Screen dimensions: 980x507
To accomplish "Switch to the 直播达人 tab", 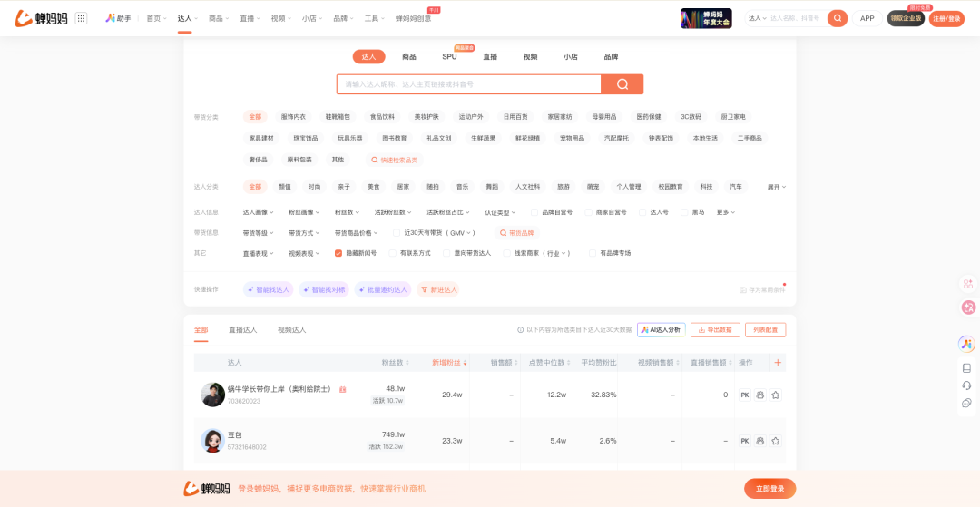I will click(242, 330).
